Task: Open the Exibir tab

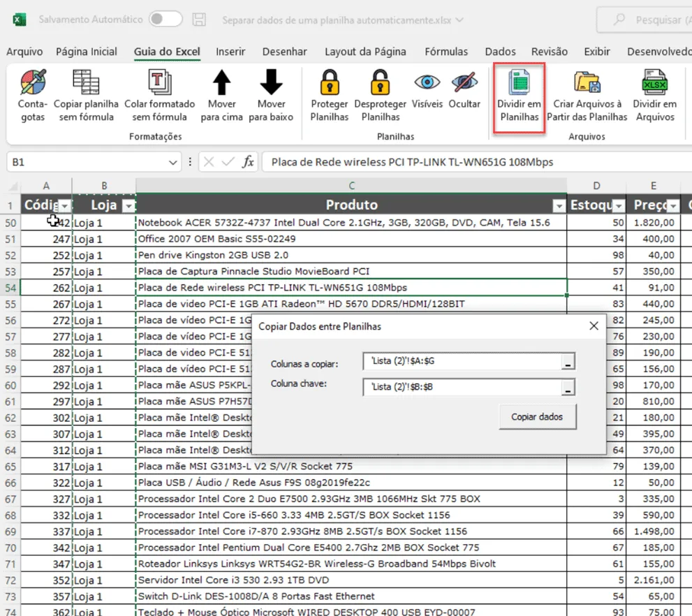Action: pyautogui.click(x=597, y=52)
